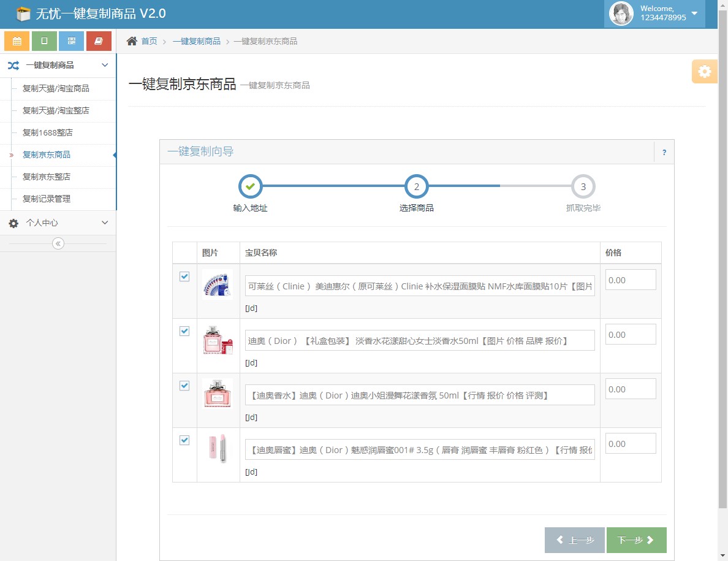This screenshot has width=728, height=561.
Task: Collapse the 一键复制商品 menu chevron
Action: click(x=105, y=65)
